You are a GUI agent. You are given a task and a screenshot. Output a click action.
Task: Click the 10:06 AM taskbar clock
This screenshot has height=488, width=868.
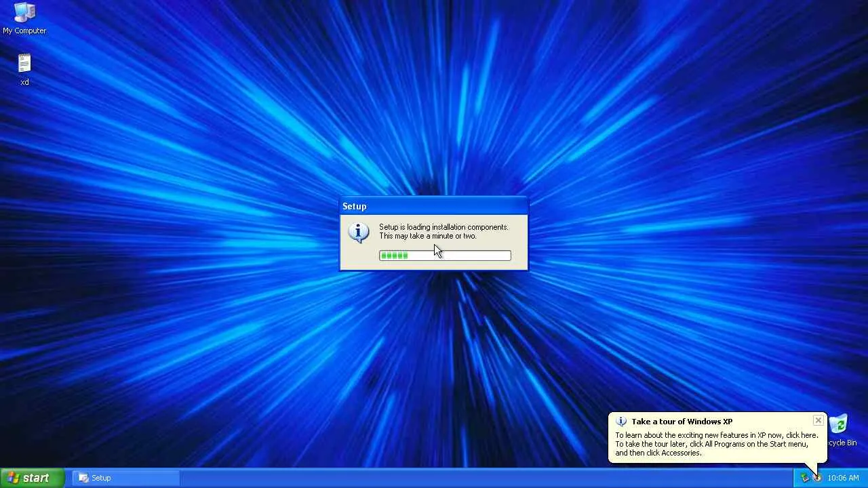pos(843,478)
